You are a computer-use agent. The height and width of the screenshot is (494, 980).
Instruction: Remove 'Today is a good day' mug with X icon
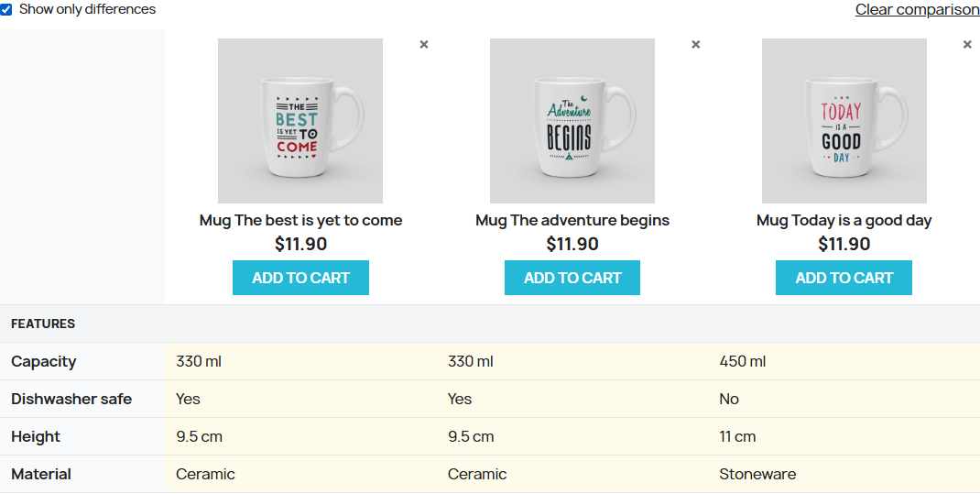pos(967,44)
